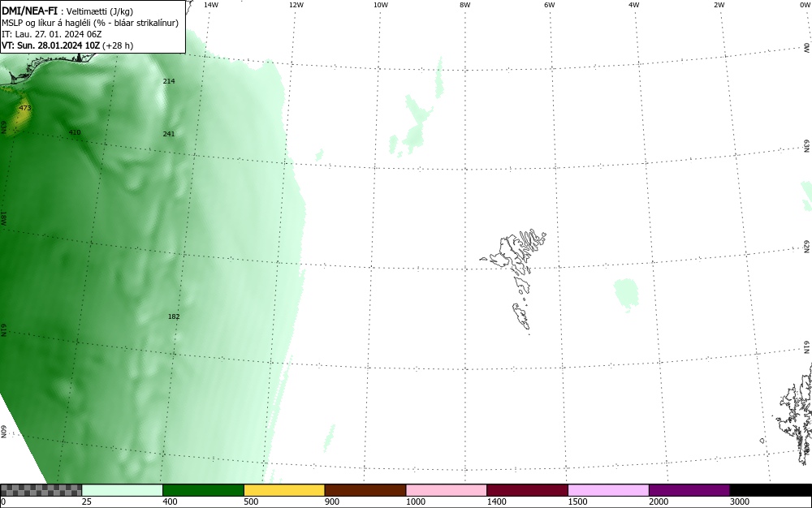Click the legend value 2000
The height and width of the screenshot is (508, 812).
pyautogui.click(x=659, y=502)
